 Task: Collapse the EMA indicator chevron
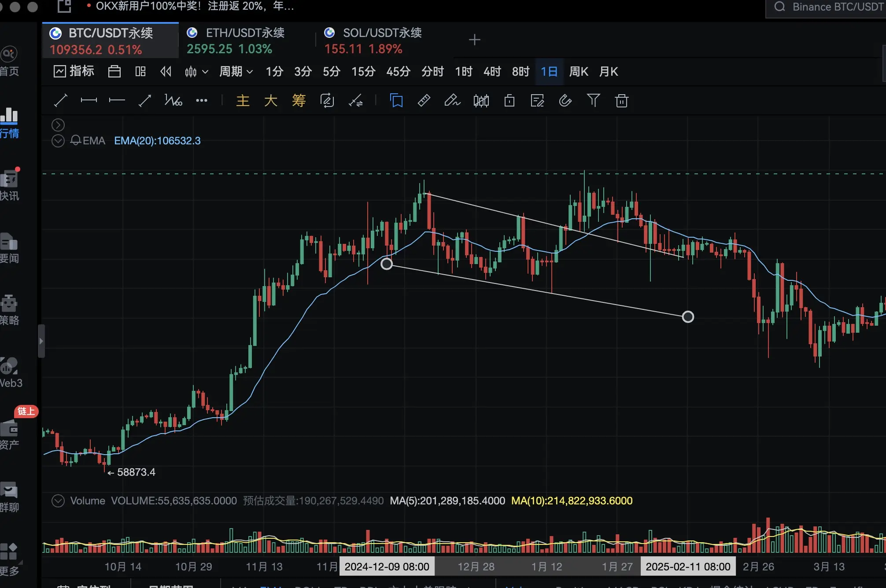click(58, 141)
